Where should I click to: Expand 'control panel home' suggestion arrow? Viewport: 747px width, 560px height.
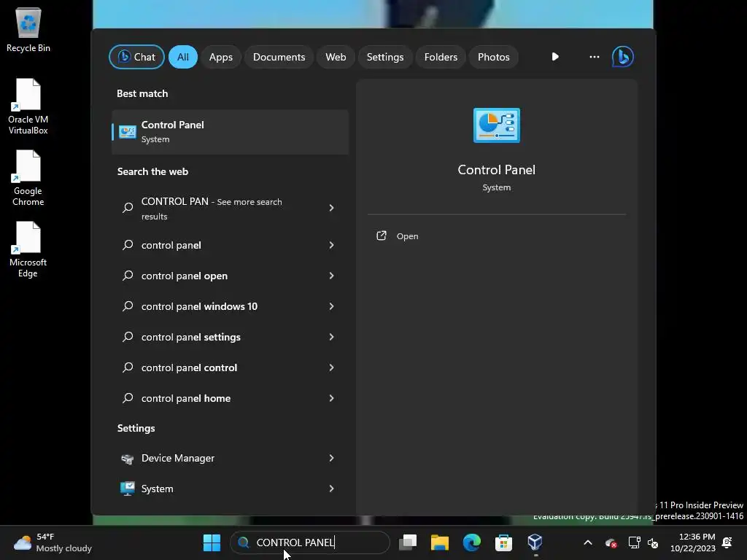tap(332, 398)
